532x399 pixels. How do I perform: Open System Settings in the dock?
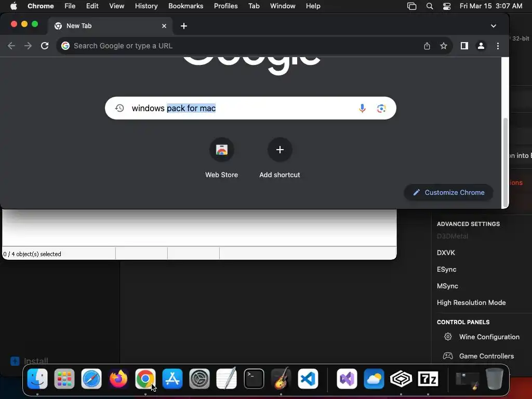199,379
